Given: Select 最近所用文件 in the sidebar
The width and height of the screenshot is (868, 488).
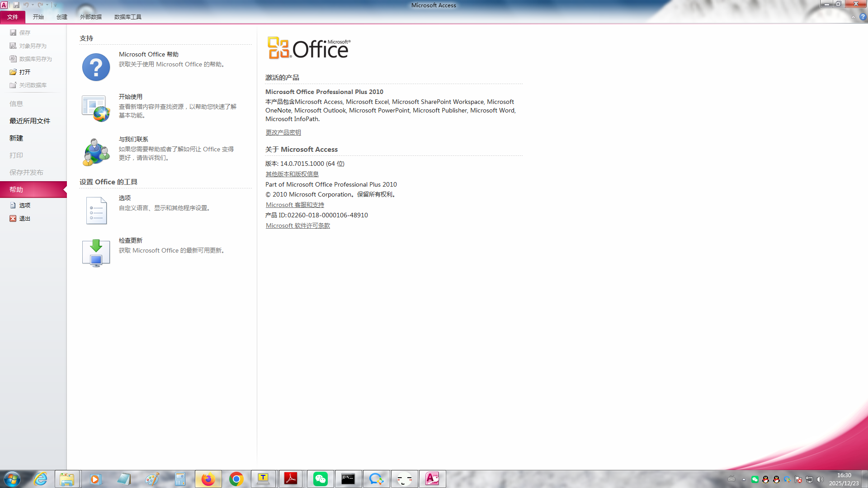Looking at the screenshot, I should [x=30, y=121].
